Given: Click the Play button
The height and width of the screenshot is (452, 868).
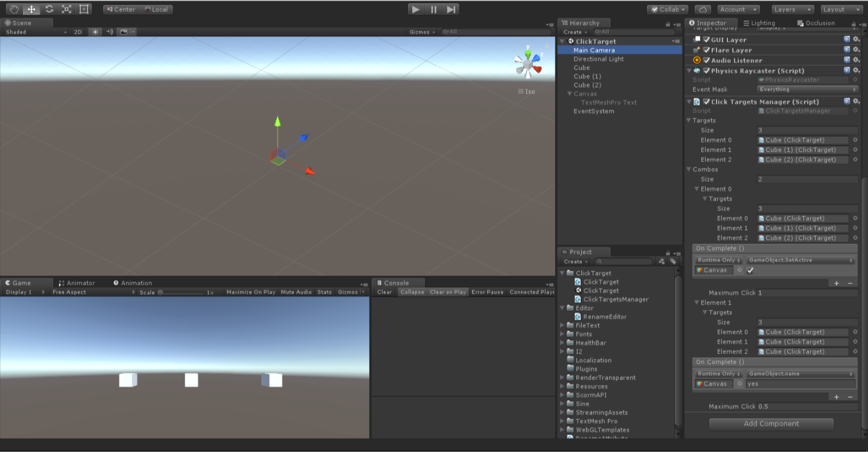Looking at the screenshot, I should click(x=416, y=9).
